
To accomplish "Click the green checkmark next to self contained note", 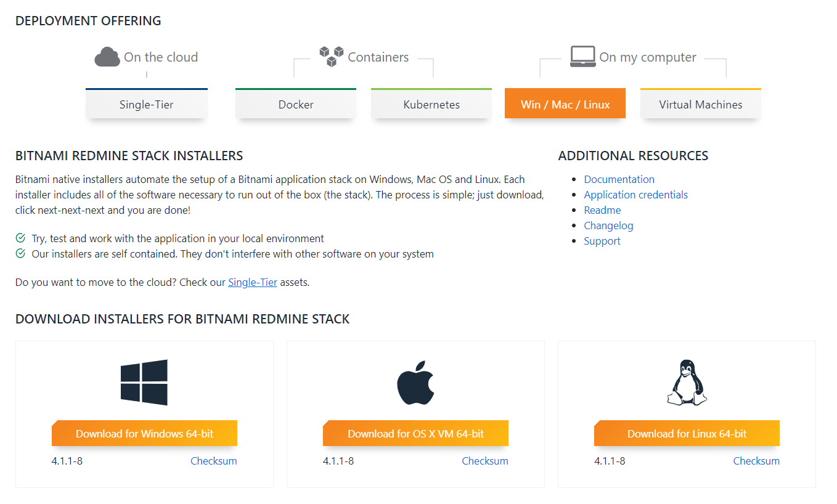I will tap(19, 253).
